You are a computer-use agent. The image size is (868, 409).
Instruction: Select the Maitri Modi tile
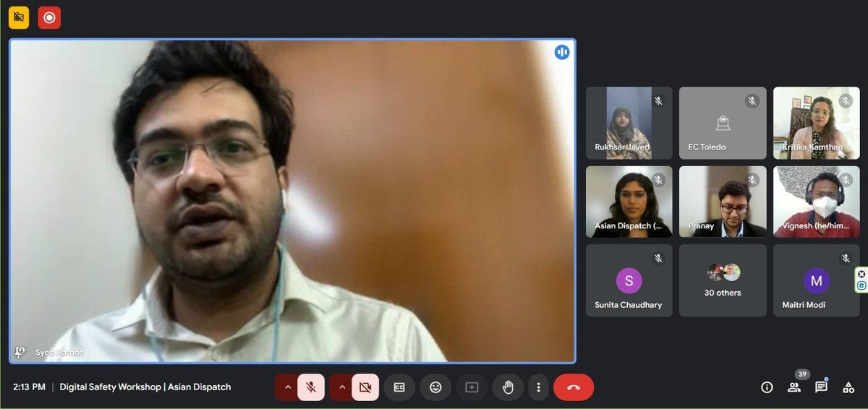tap(816, 280)
